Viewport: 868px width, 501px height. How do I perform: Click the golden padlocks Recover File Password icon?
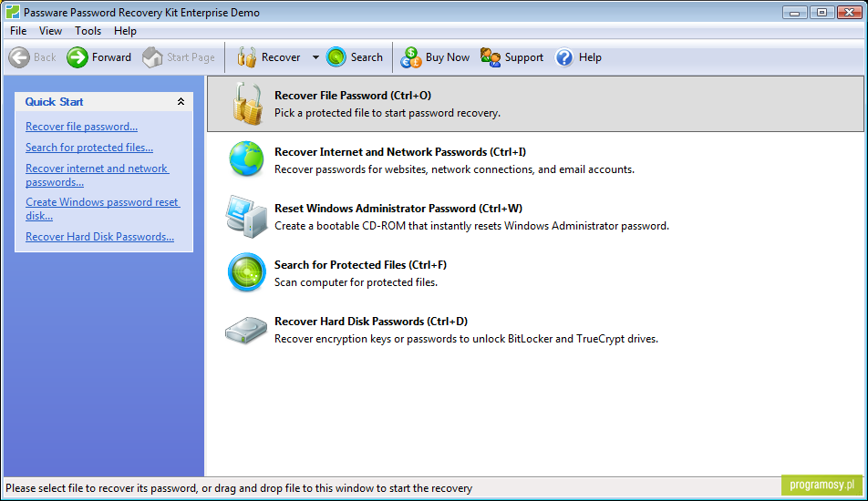click(x=247, y=104)
